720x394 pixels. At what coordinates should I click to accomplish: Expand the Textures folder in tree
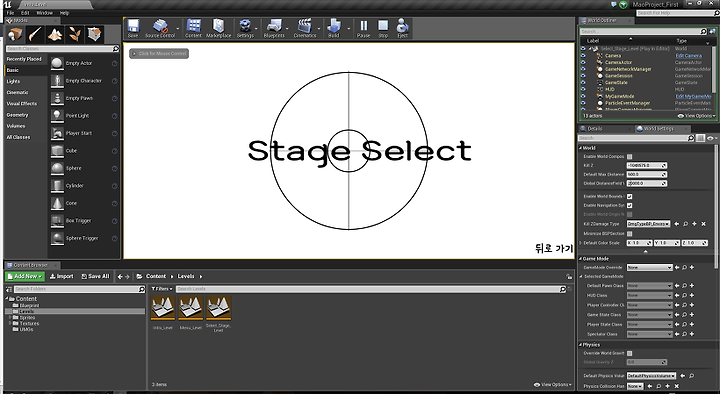click(x=10, y=323)
